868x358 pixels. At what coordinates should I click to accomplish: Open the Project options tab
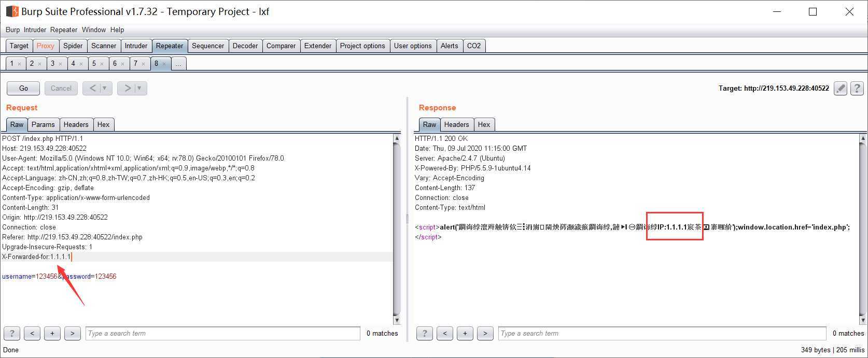tap(362, 46)
